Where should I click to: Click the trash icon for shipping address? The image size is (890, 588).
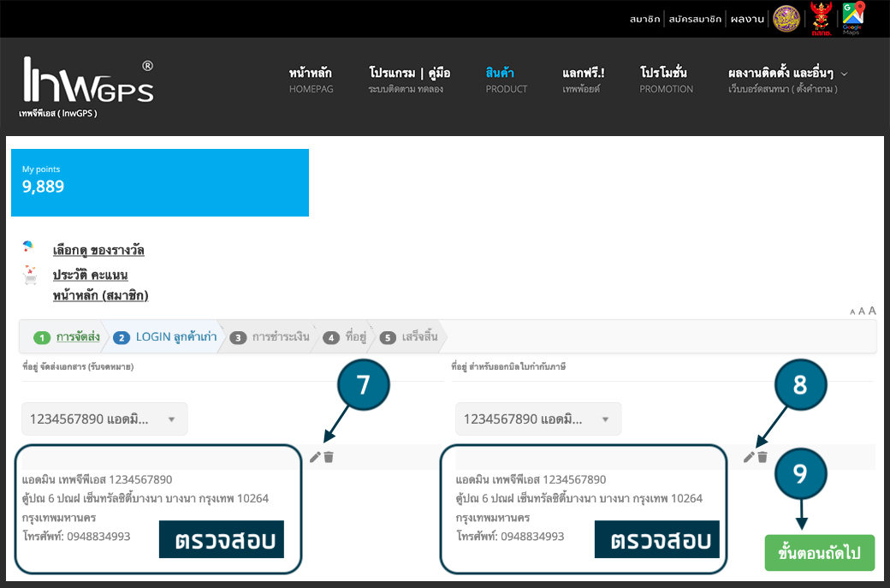click(329, 457)
